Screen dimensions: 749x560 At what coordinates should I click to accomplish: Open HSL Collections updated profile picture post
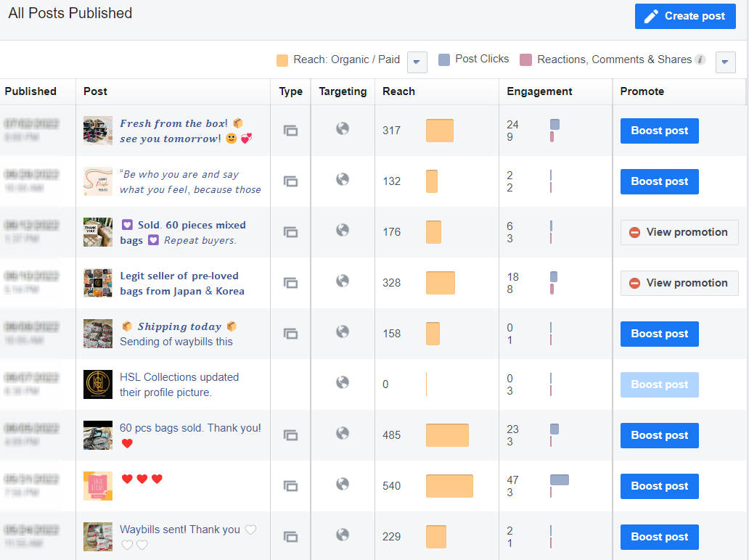coord(179,384)
